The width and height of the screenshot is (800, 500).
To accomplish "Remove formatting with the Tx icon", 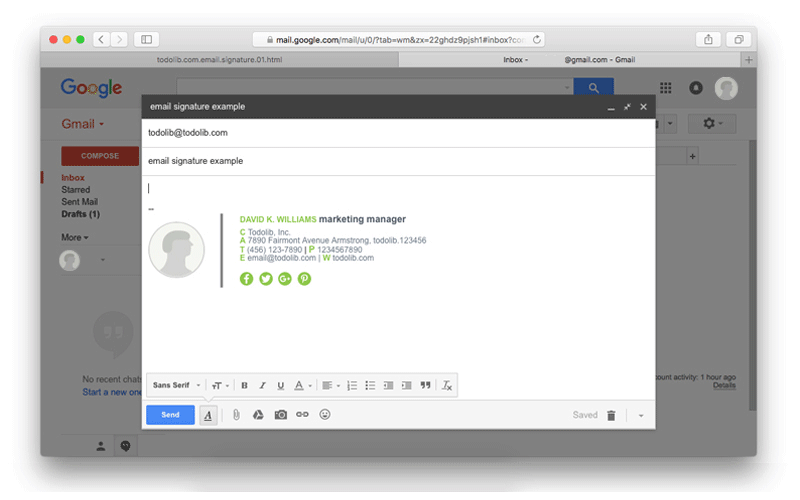I will click(x=447, y=386).
